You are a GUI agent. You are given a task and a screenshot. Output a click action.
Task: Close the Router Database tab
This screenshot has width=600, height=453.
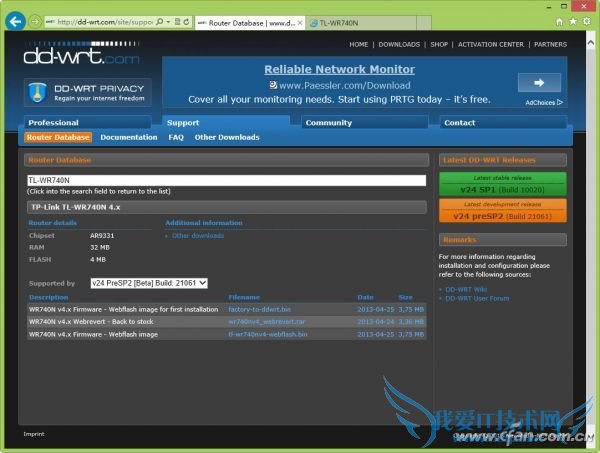(300, 23)
